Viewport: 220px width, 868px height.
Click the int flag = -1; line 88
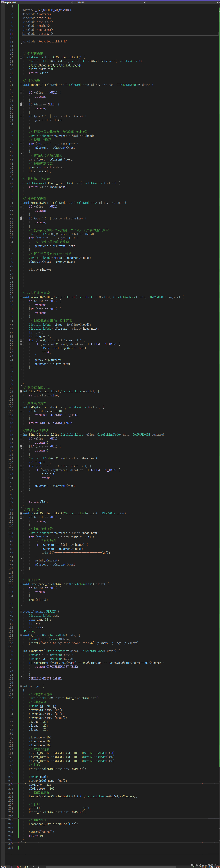click(40, 336)
